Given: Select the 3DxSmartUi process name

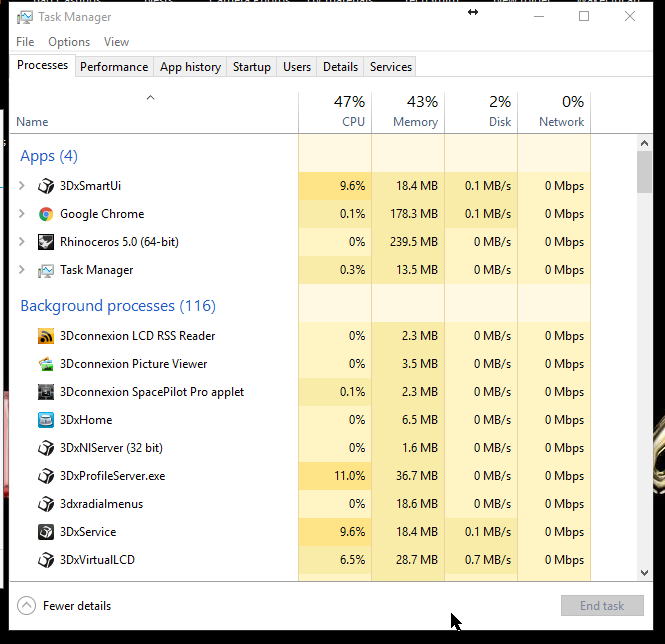Looking at the screenshot, I should click(x=90, y=186).
